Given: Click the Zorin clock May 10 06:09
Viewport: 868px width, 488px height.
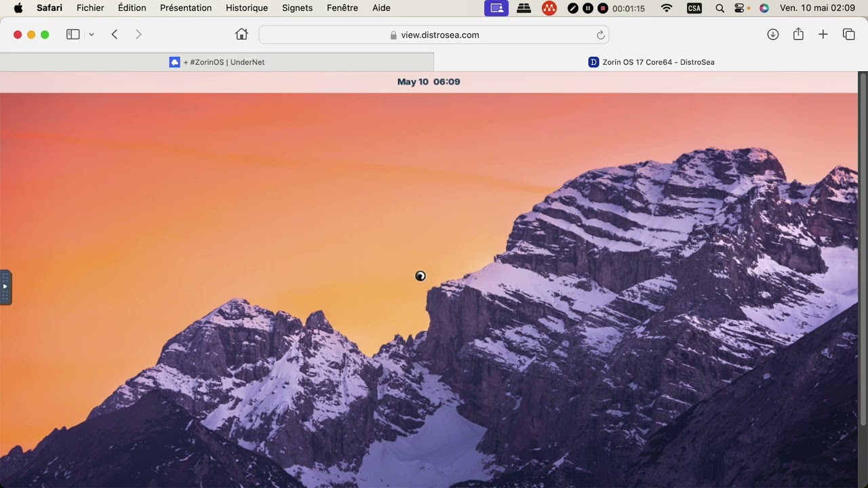Looking at the screenshot, I should 429,81.
